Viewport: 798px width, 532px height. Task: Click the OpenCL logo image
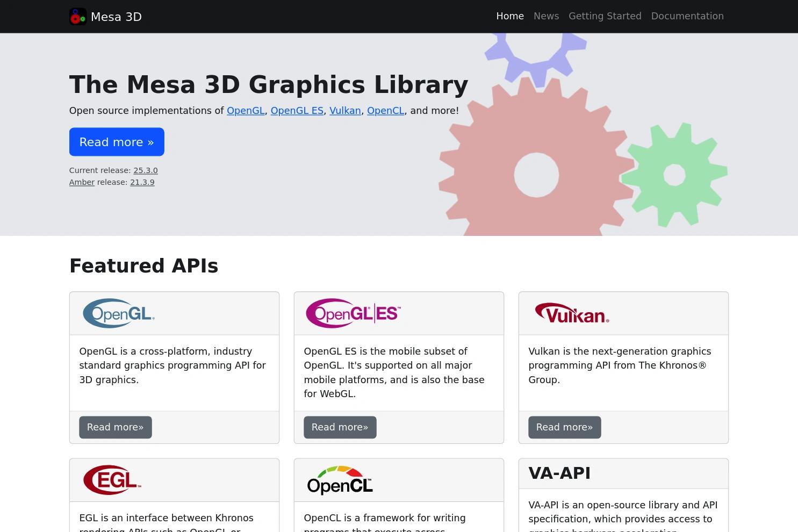tap(340, 480)
